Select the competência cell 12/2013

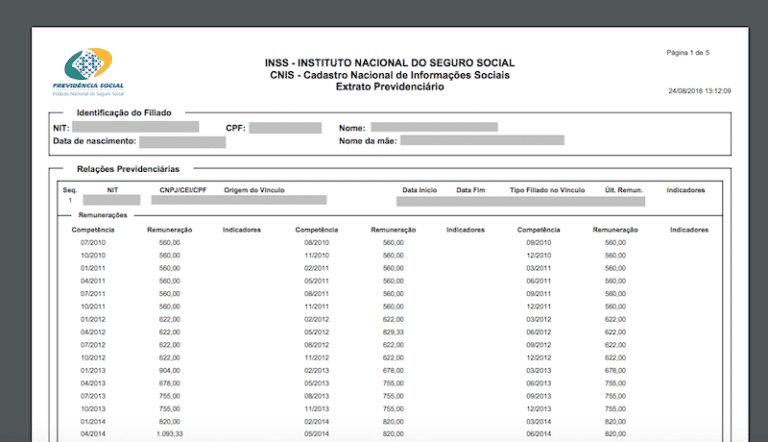[x=538, y=409]
